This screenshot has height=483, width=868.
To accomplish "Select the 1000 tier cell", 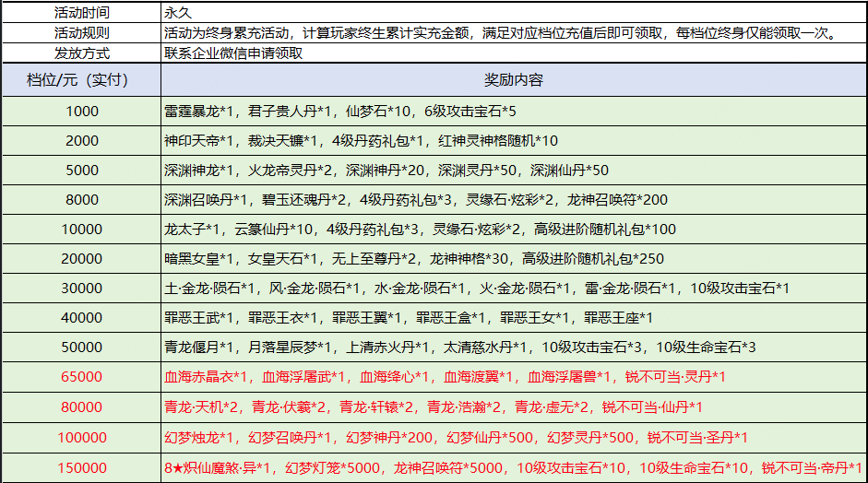I will [x=82, y=111].
